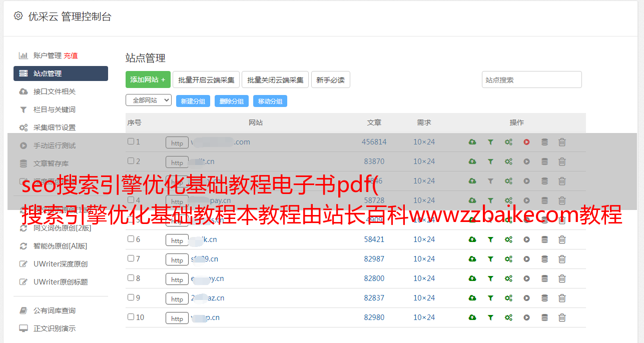Viewport: 644px width, 343px height.
Task: Tick the checkbox for row 2
Action: coord(131,161)
